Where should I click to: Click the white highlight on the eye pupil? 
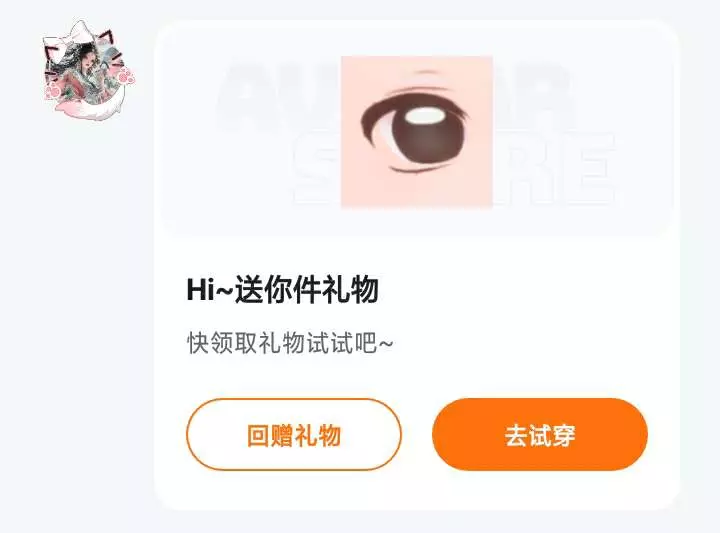click(x=426, y=115)
